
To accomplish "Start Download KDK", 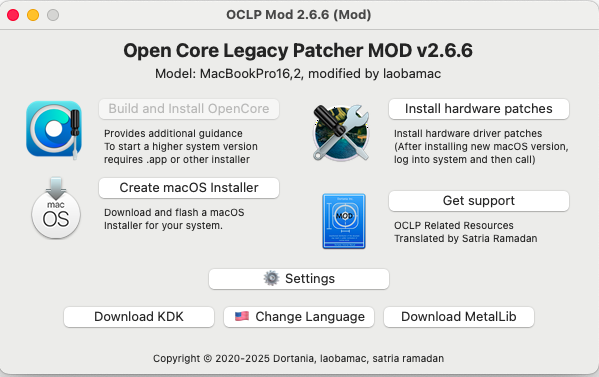I will coord(139,317).
